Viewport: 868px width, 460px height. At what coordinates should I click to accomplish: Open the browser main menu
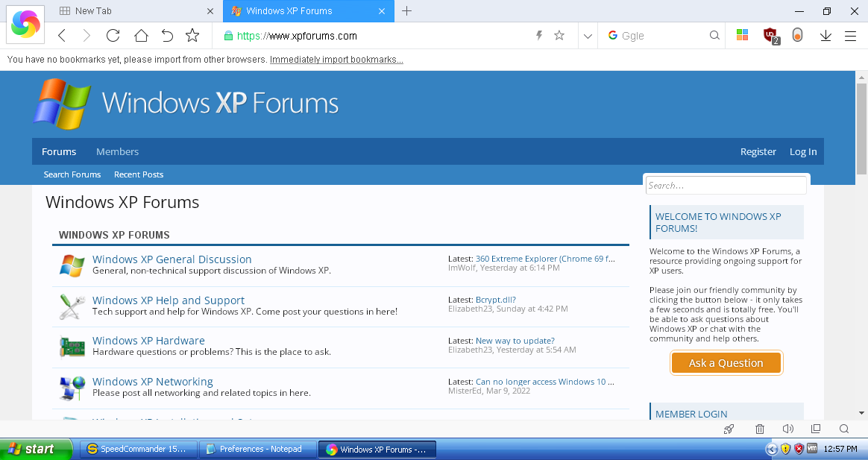[851, 36]
